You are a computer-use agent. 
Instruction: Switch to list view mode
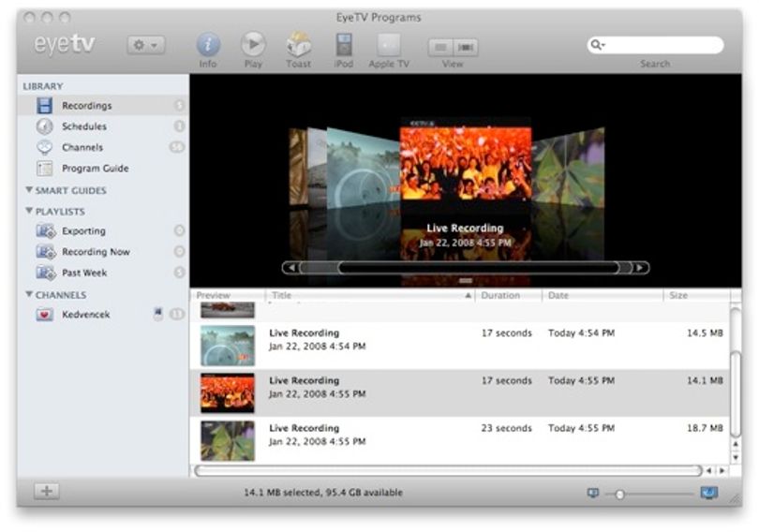point(440,47)
